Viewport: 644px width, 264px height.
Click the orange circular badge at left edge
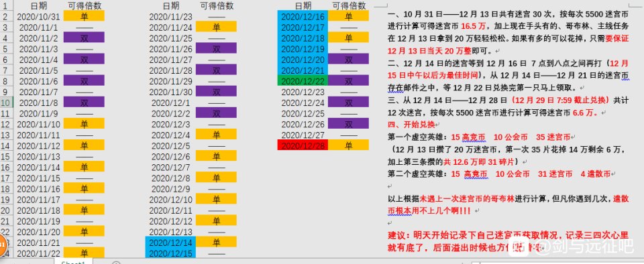coord(2,244)
